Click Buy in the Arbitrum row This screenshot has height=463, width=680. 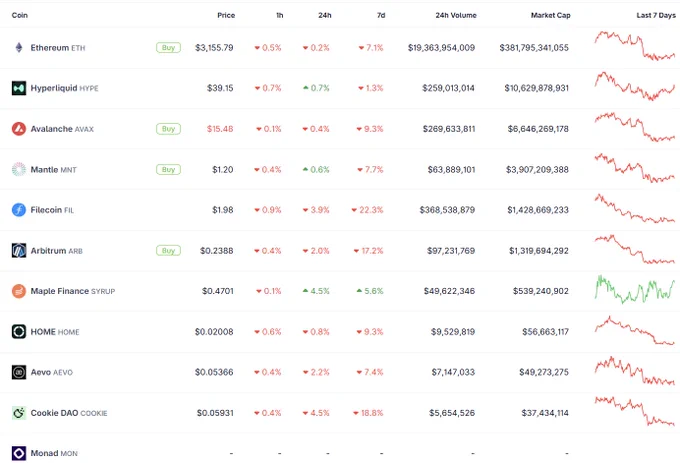click(x=168, y=251)
